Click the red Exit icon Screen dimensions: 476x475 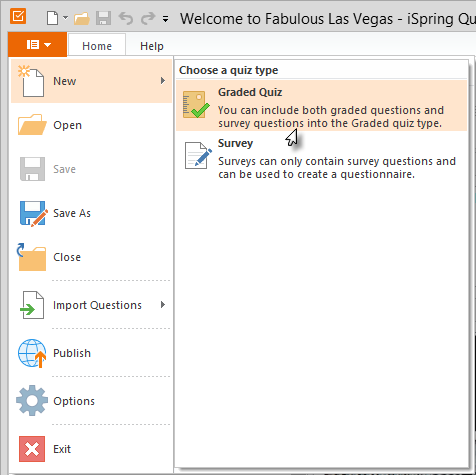point(32,449)
